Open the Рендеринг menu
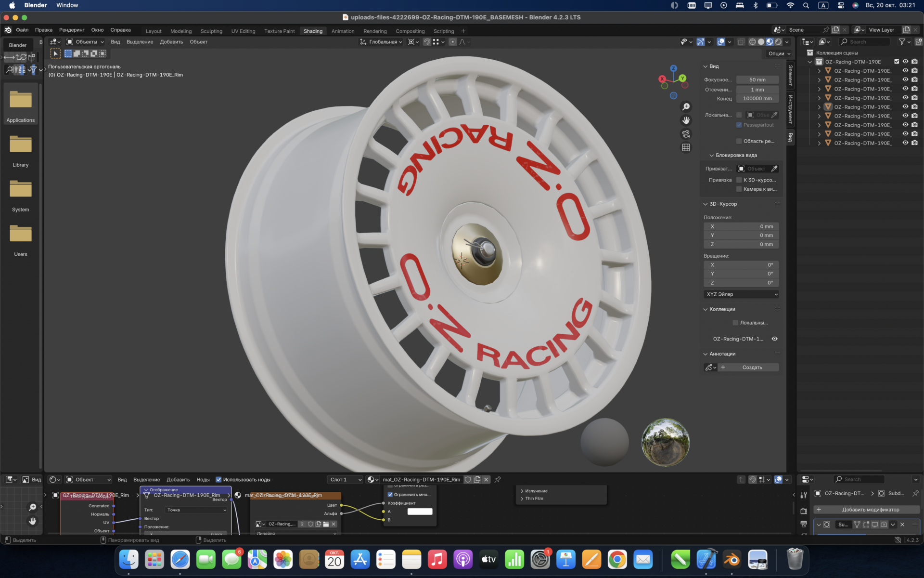 tap(72, 30)
